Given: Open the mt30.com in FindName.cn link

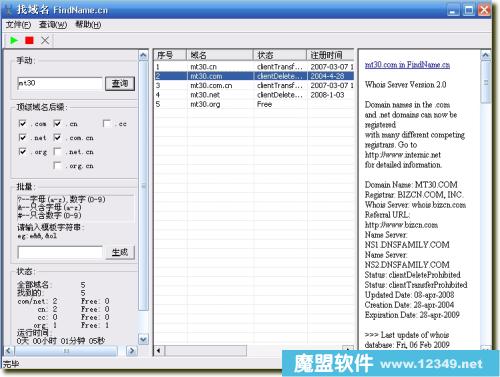Looking at the screenshot, I should (407, 65).
